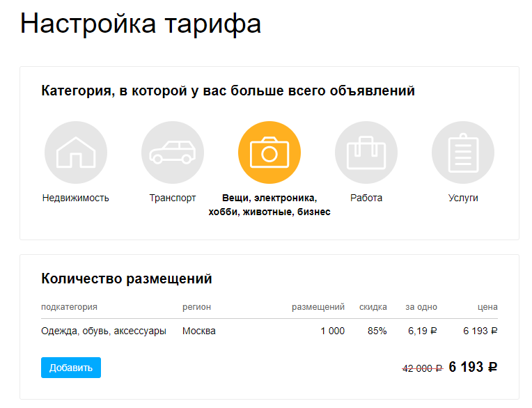
Task: Click the 6,19 ₽ per-listing price
Action: coord(423,331)
